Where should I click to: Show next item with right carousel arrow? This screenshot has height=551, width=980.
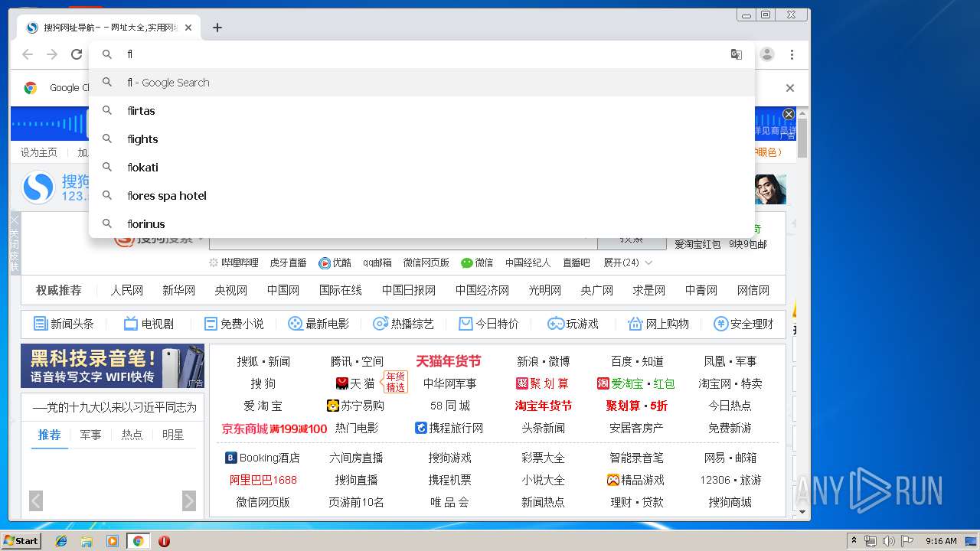click(x=189, y=501)
